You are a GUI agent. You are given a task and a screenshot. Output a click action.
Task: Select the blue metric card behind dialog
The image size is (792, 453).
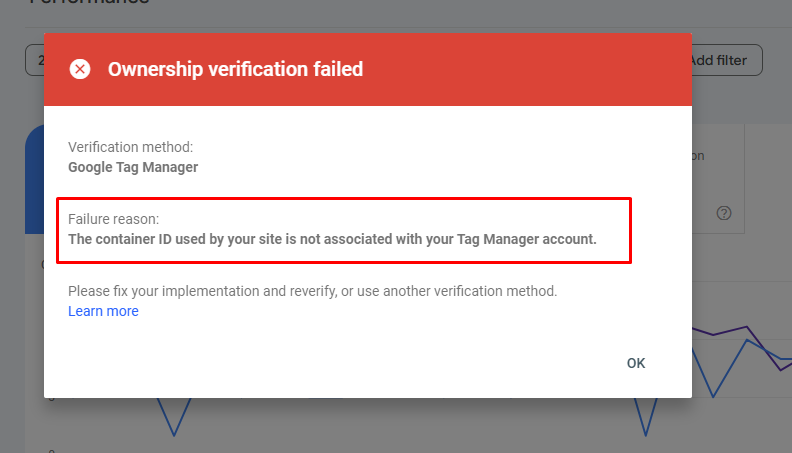tap(34, 179)
